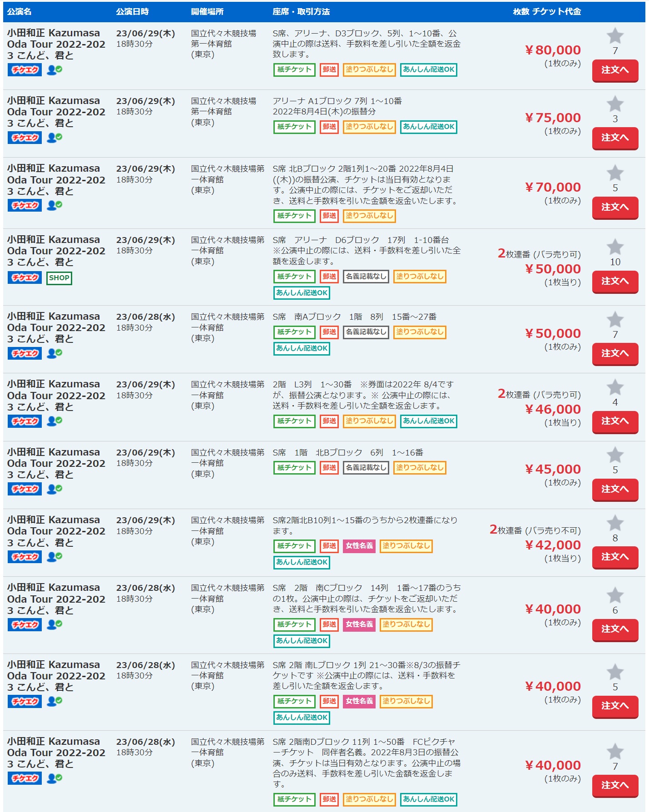Order the ¥46,000 2階 L3列 tickets
The width and height of the screenshot is (649, 812).
point(615,421)
